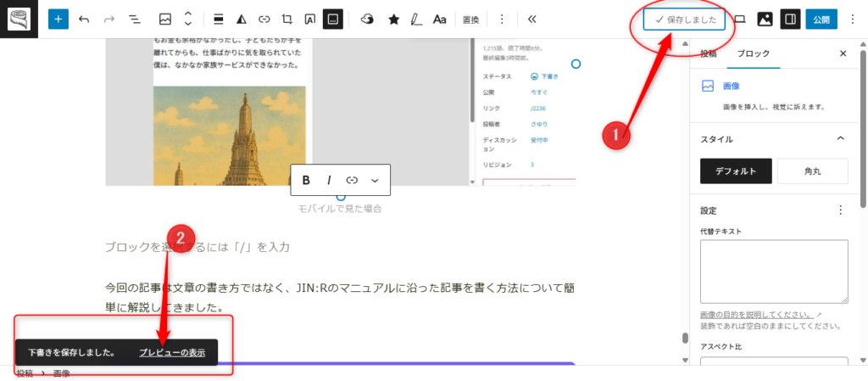Select the 角丸 rounded style
The width and height of the screenshot is (868, 381).
tap(813, 171)
